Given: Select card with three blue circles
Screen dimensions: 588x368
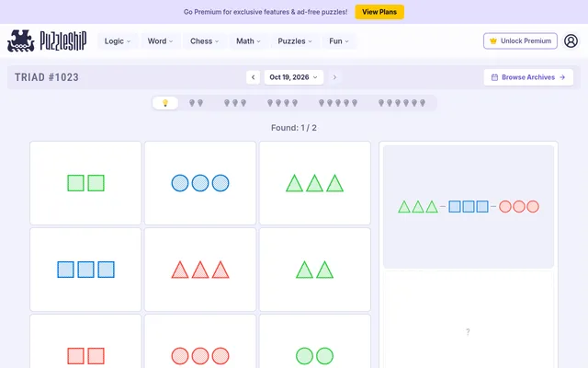Looking at the screenshot, I should coord(200,183).
